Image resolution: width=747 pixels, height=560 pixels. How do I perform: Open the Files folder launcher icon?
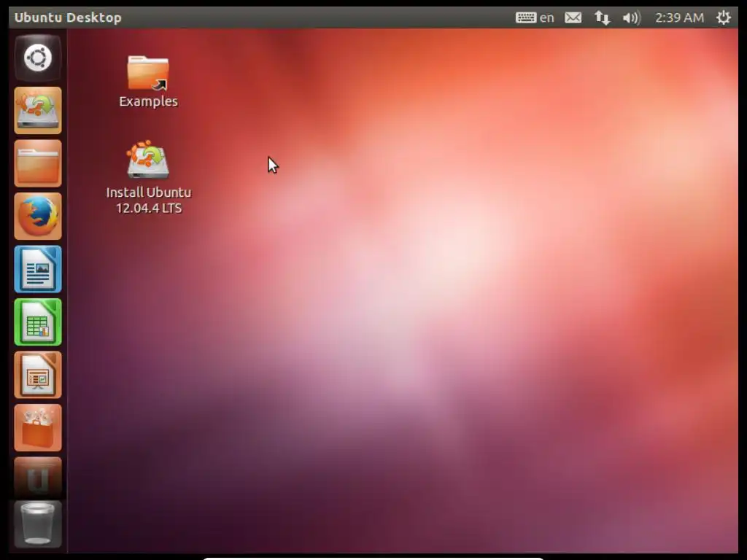38,163
